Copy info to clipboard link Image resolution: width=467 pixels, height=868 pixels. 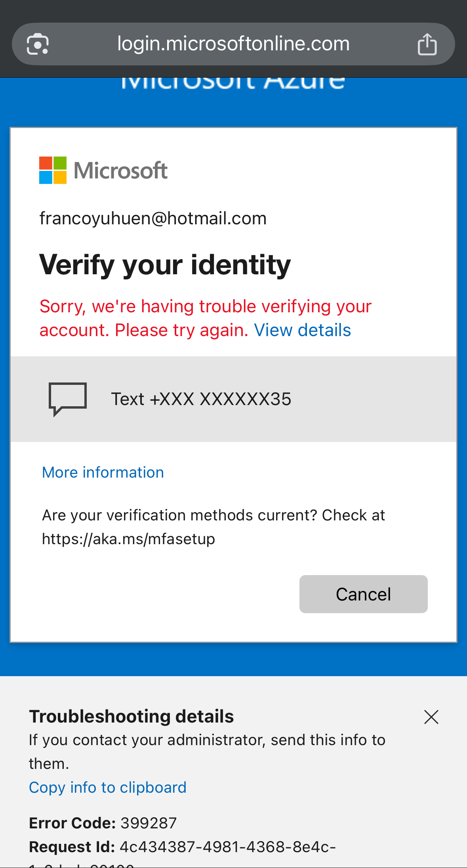tap(108, 788)
